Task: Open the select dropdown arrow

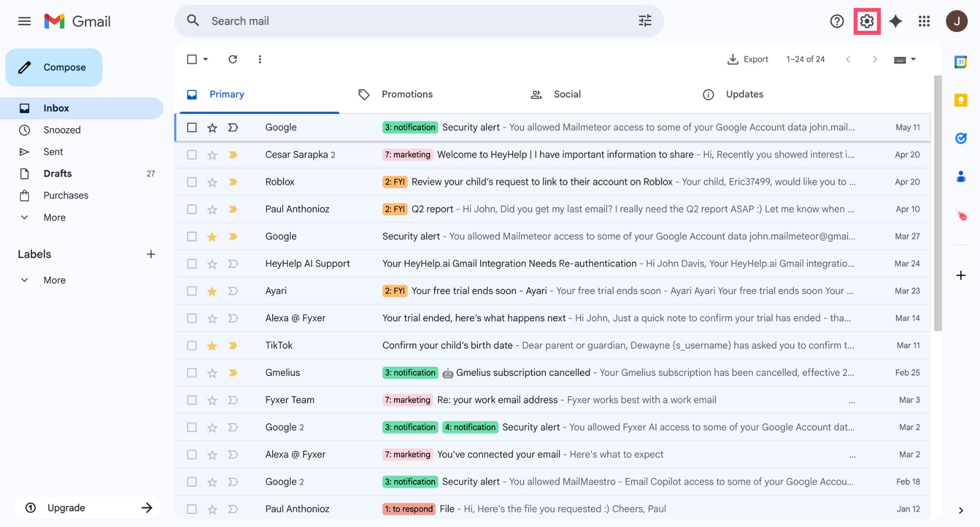Action: tap(205, 59)
